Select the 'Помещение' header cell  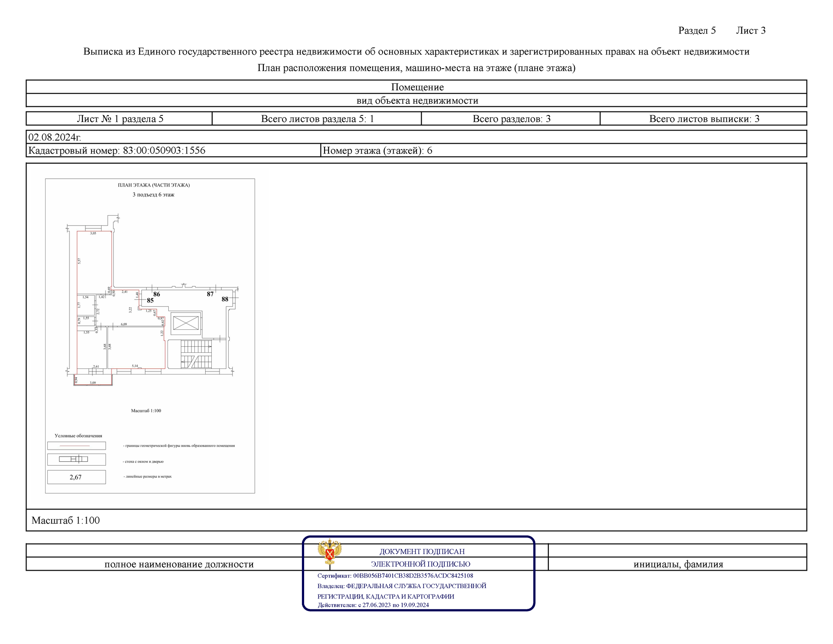[x=416, y=87]
